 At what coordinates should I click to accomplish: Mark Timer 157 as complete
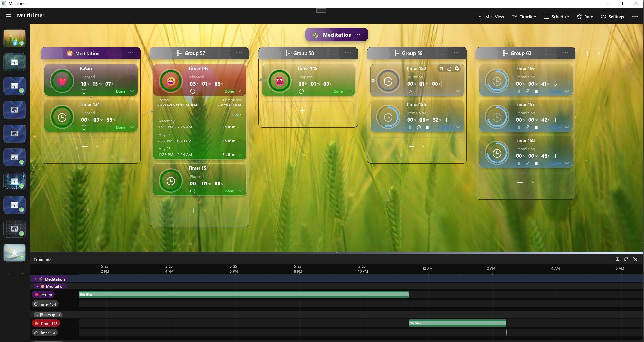pos(528,127)
